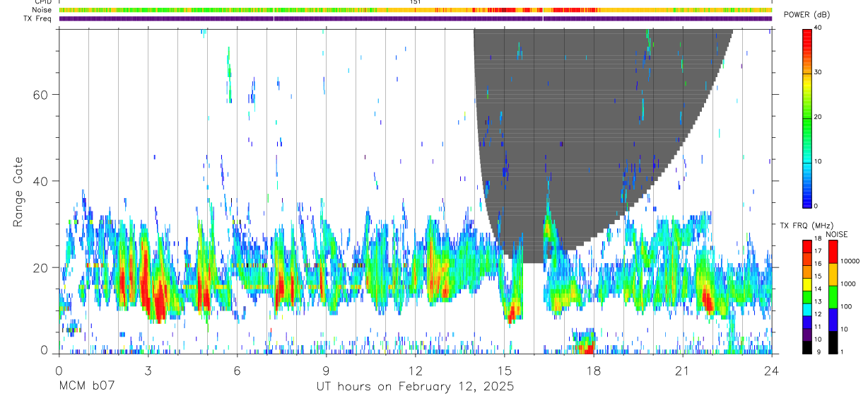Click x-axis tick label 15
Image resolution: width=868 pixels, height=401 pixels.
(504, 371)
